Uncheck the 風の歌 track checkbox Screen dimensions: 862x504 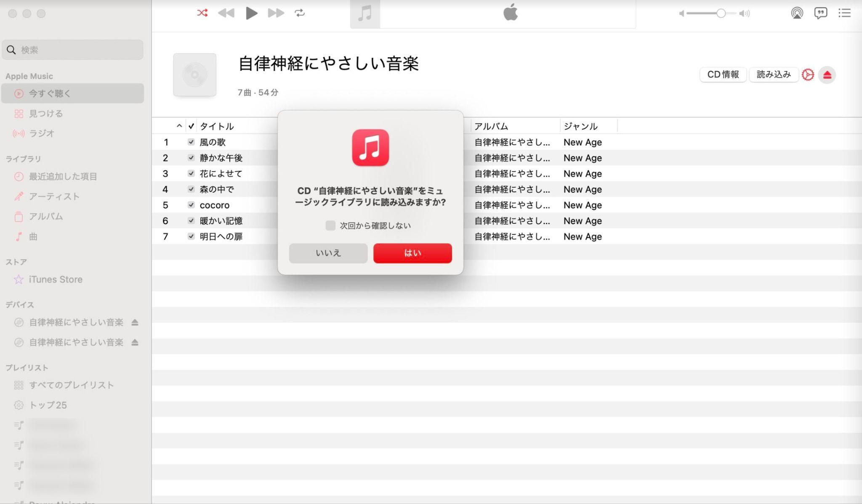point(191,142)
